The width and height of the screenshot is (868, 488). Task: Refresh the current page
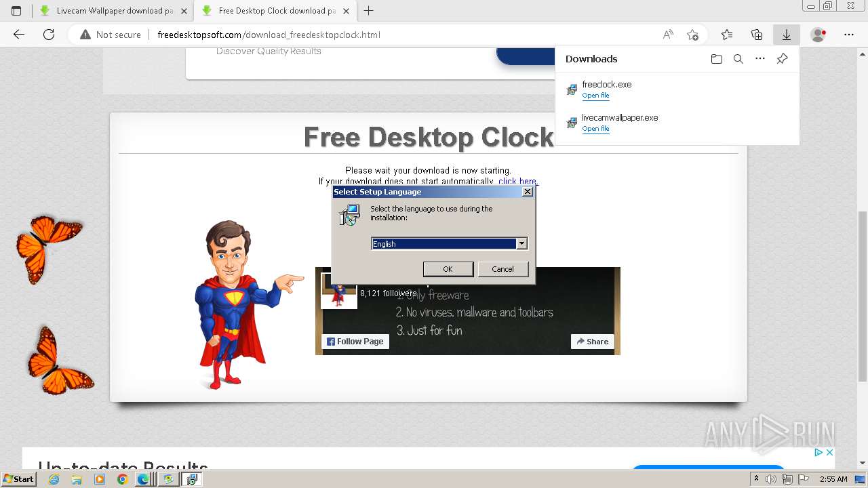(x=49, y=35)
